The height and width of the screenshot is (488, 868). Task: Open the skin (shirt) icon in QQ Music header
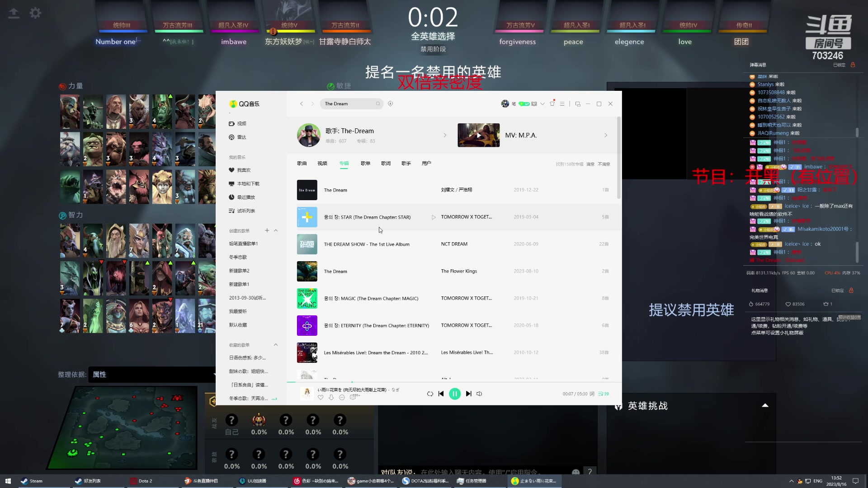[552, 103]
